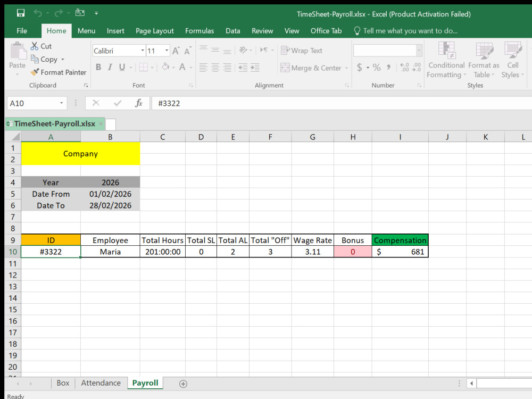Image resolution: width=532 pixels, height=399 pixels.
Task: Click the Select All corner triangle
Action: (15, 137)
